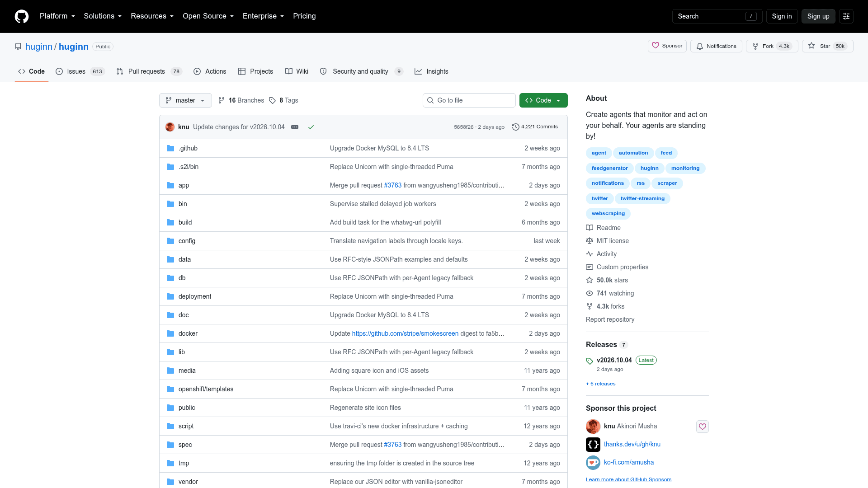
Task: Click the ko-fi logo icon
Action: tap(593, 463)
